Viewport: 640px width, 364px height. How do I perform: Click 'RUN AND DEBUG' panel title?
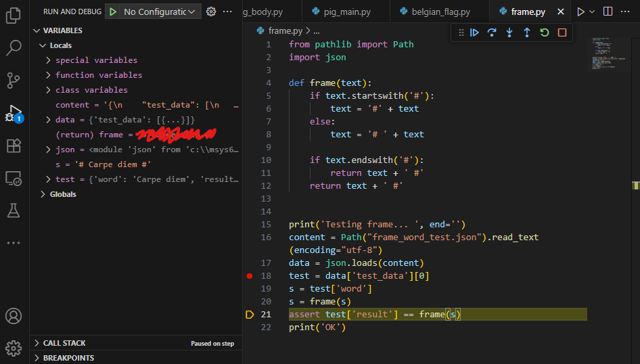tap(72, 12)
